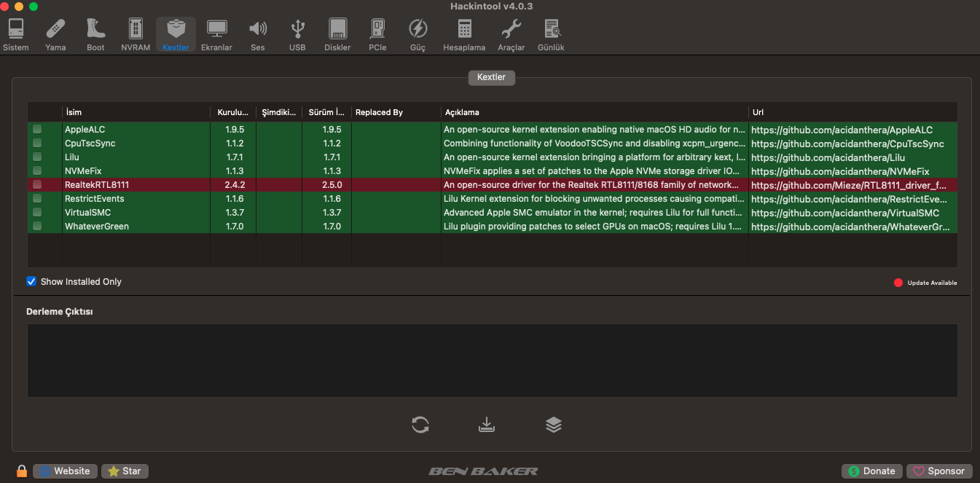
Task: Click the compile layers icon
Action: [x=554, y=425]
